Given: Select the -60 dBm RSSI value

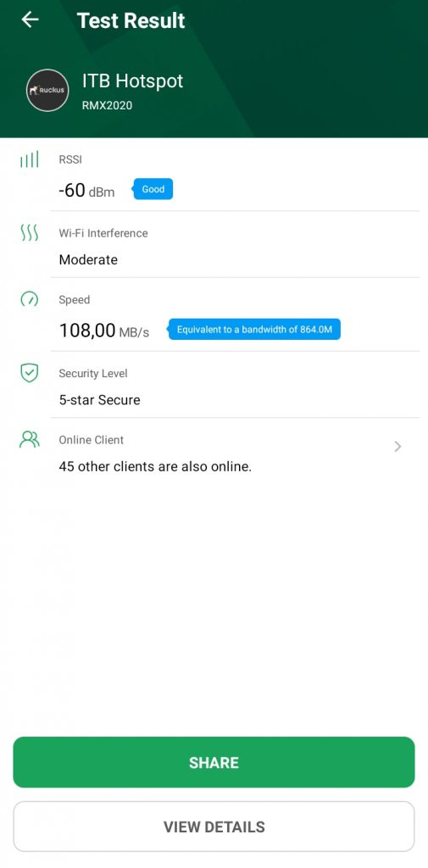Looking at the screenshot, I should tap(86, 191).
